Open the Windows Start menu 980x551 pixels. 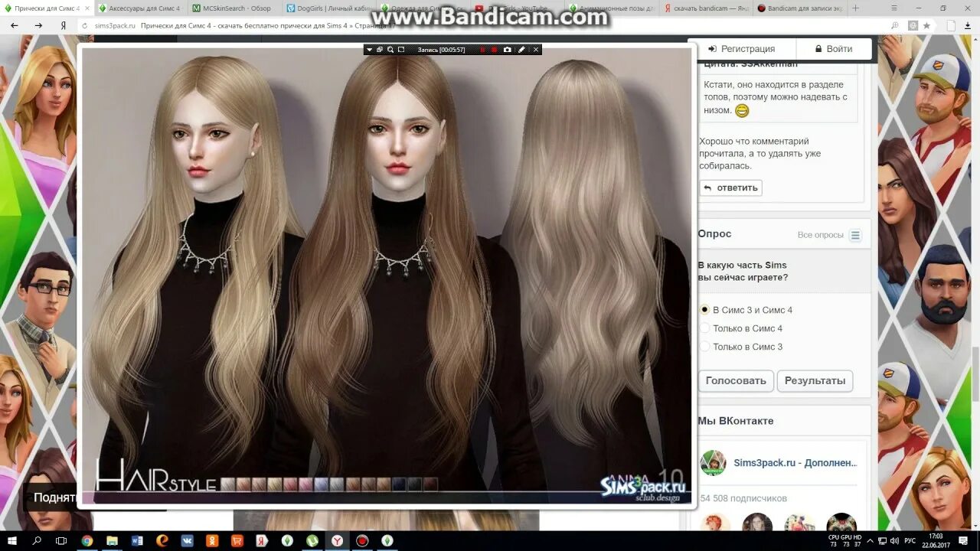point(12,541)
